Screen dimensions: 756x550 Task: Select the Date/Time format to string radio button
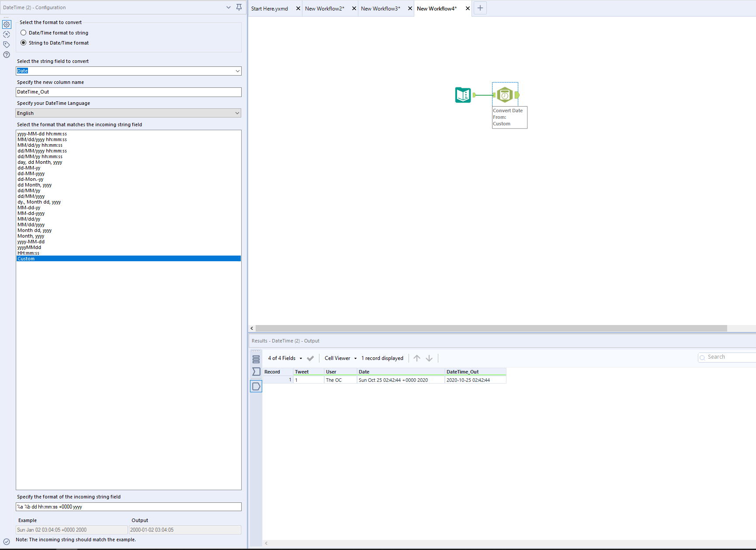pos(23,32)
